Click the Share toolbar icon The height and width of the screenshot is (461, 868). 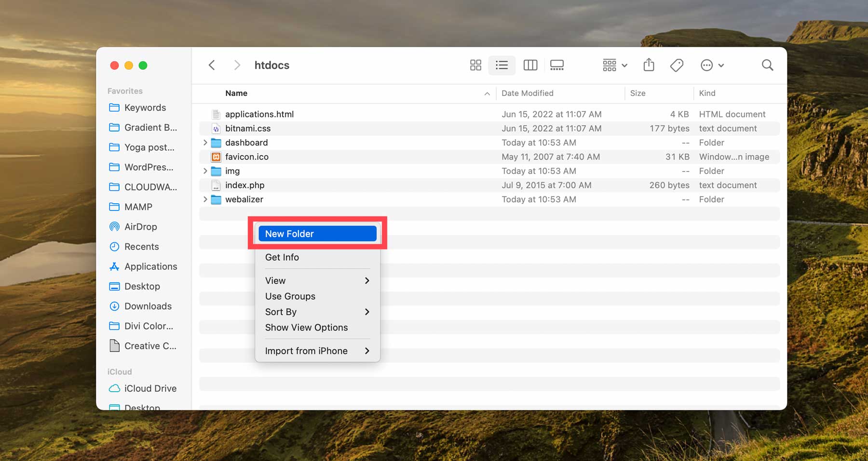point(649,65)
